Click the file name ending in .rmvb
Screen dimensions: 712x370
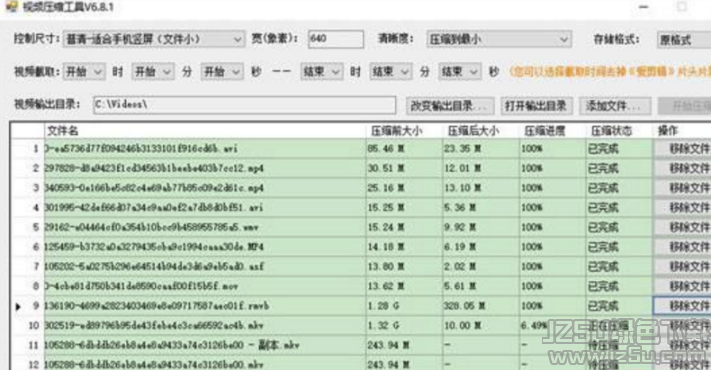click(157, 306)
